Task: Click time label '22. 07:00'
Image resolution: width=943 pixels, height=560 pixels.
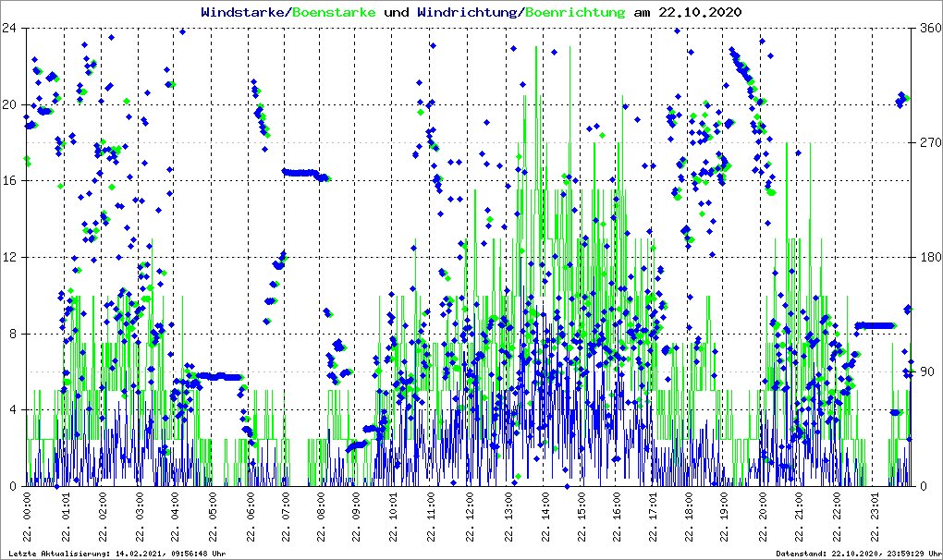Action: click(x=285, y=517)
